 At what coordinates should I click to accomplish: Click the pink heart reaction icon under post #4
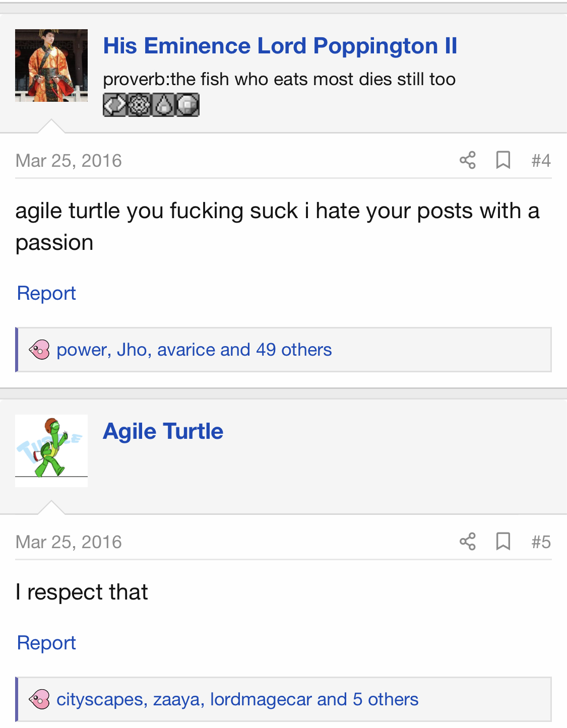point(39,350)
